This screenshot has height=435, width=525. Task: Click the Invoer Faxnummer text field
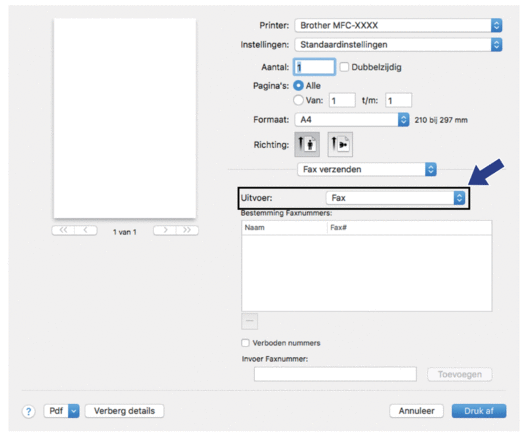click(335, 374)
